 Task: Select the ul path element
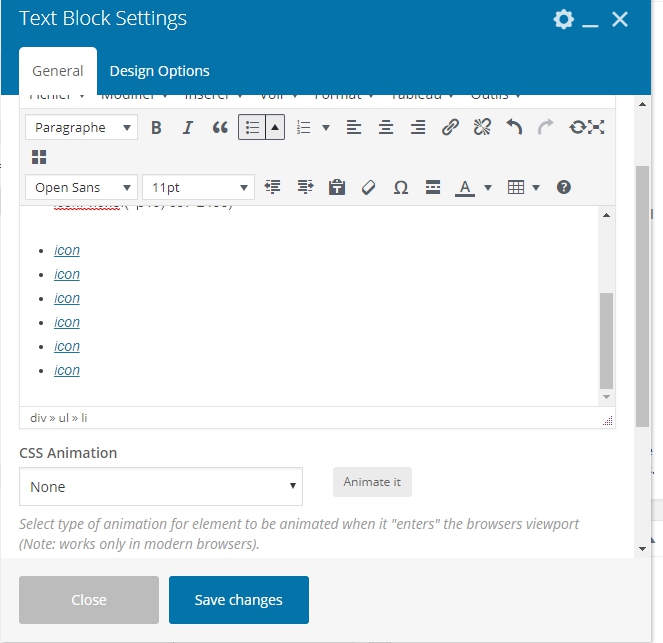coord(63,418)
